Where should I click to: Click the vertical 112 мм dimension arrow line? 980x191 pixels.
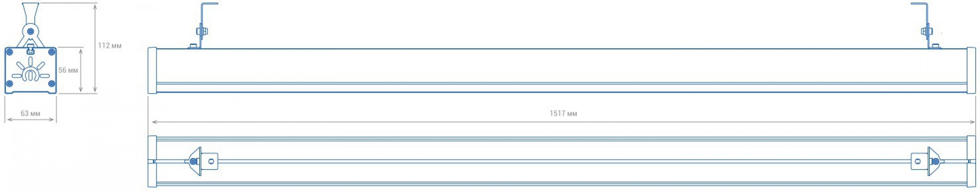click(95, 48)
